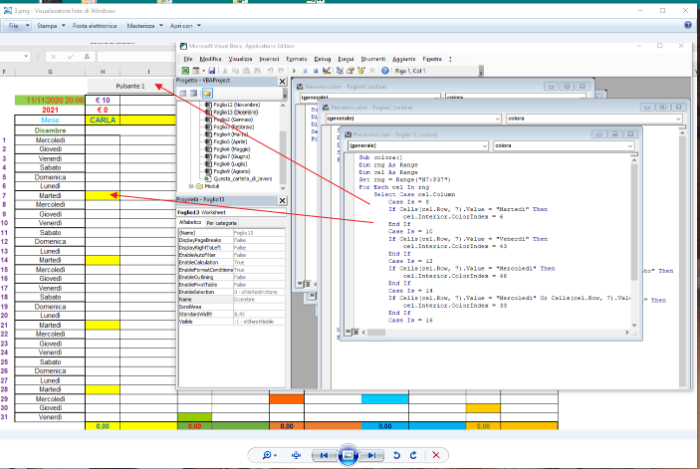Viewport: 700px width, 469px height.
Task: Click the Pulsante 1 button on Excel sheet
Action: click(x=130, y=86)
